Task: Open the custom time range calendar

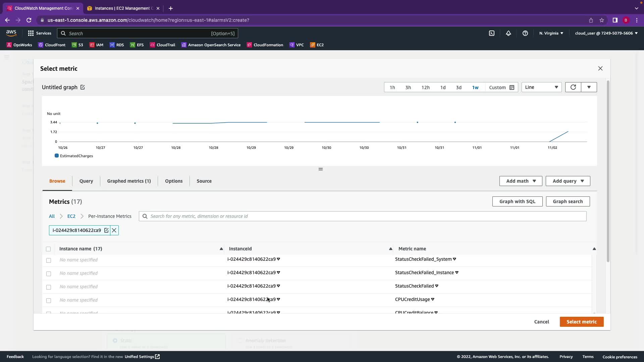Action: [x=512, y=87]
